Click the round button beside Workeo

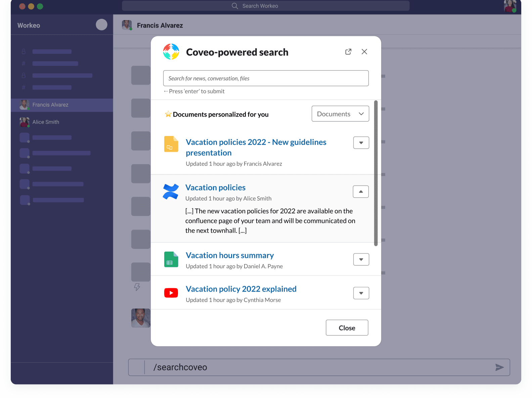coord(101,25)
